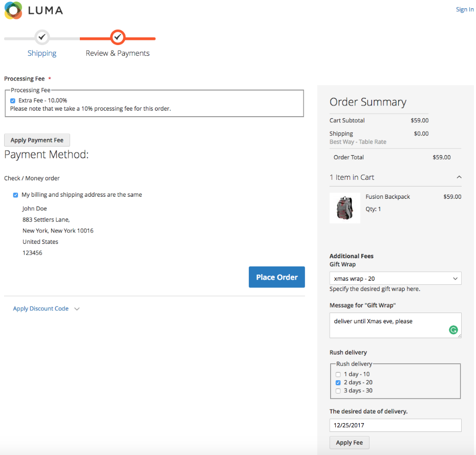Click the Specify the desired gift wrap note
The image size is (476, 455).
[x=375, y=289]
